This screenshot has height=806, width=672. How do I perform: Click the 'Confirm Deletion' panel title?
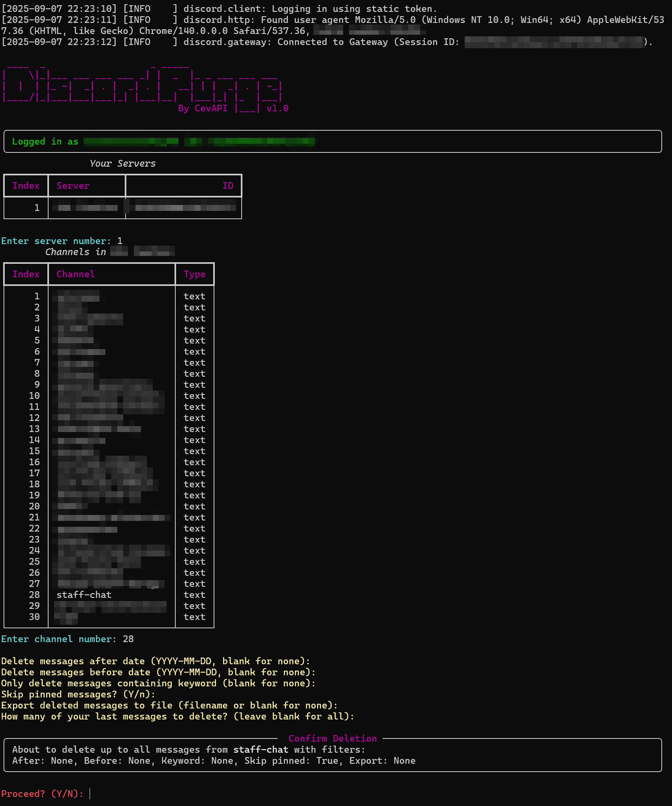pos(332,738)
